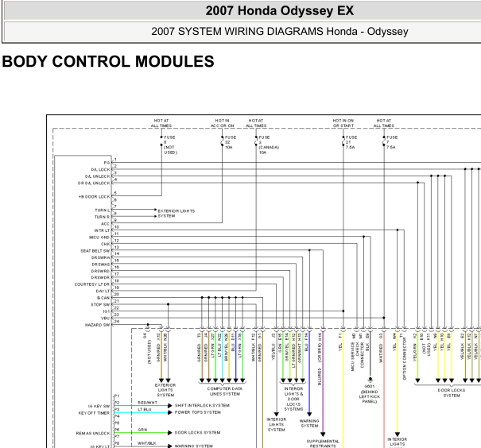This screenshot has height=448, width=481.
Task: Click the 'FUSE 21 7.5A' label
Action: (x=351, y=142)
